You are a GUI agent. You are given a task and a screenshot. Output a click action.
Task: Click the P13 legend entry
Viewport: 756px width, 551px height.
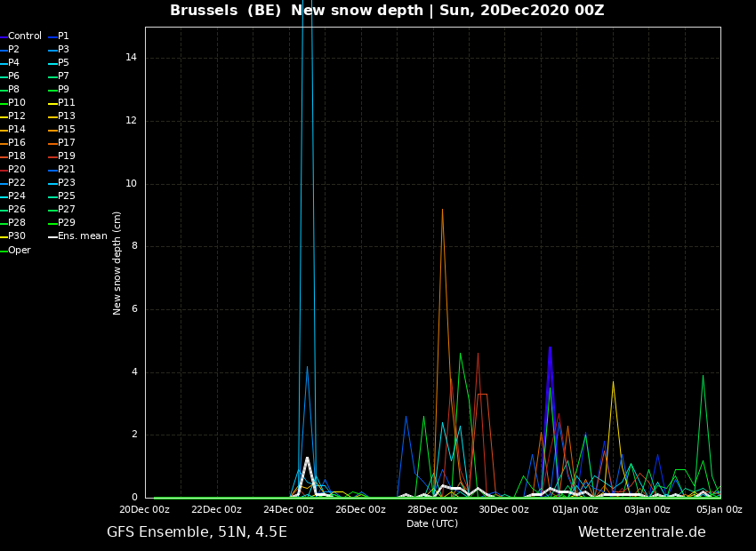62,116
